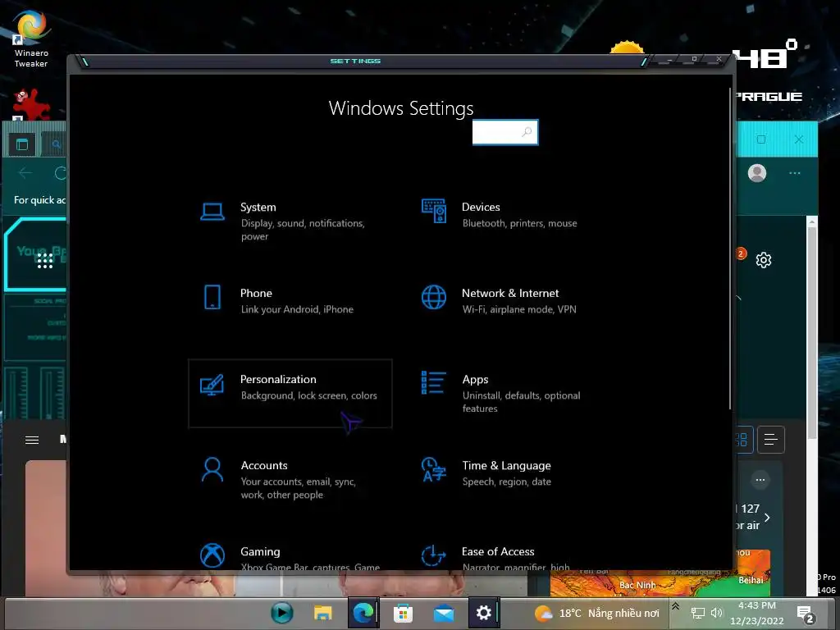Open Mail app from taskbar
The image size is (840, 630).
444,613
